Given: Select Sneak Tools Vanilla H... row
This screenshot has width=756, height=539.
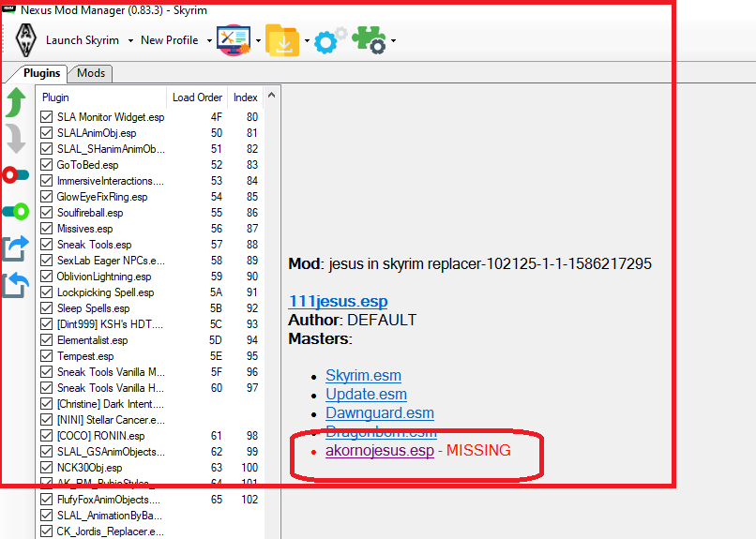Looking at the screenshot, I should [150, 388].
